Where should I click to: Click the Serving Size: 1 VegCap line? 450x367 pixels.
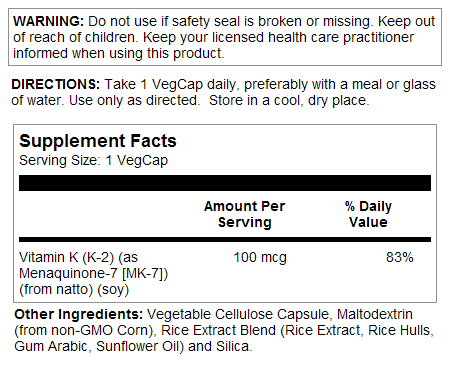93,161
